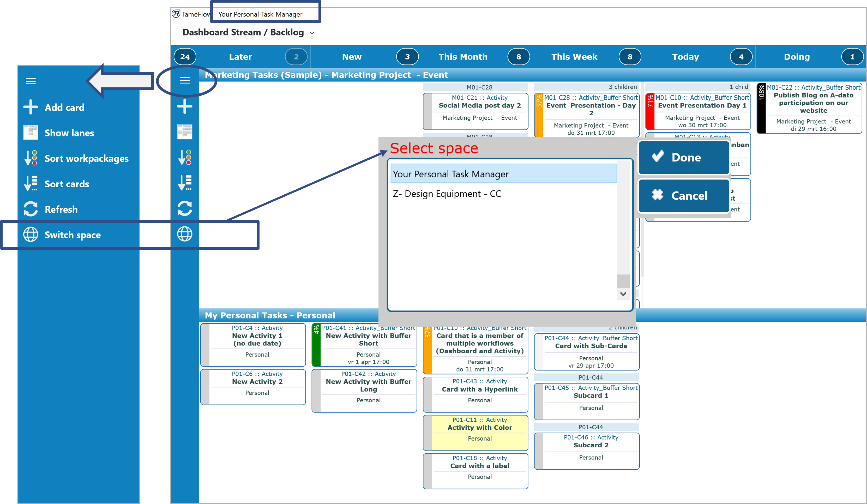Open Publish Blog on A-dato participation card

(810, 108)
